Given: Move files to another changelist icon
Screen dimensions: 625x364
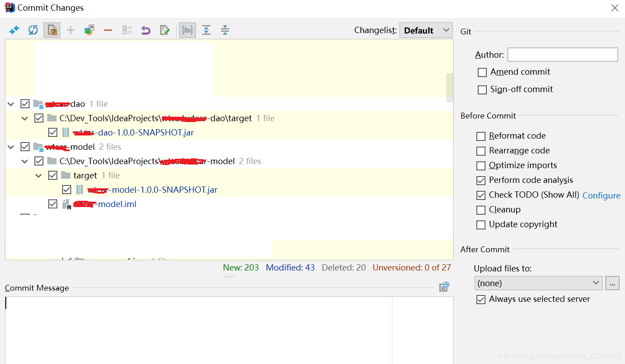Looking at the screenshot, I should pyautogui.click(x=89, y=30).
